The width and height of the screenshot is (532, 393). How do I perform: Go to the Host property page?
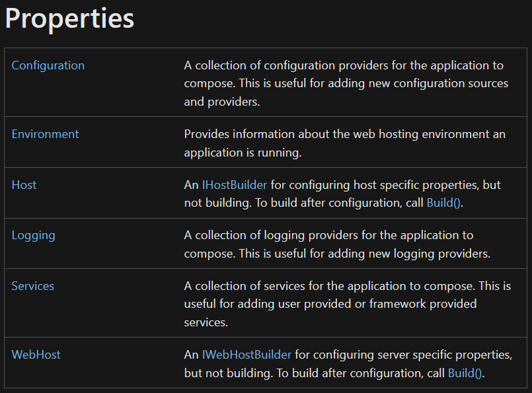24,185
